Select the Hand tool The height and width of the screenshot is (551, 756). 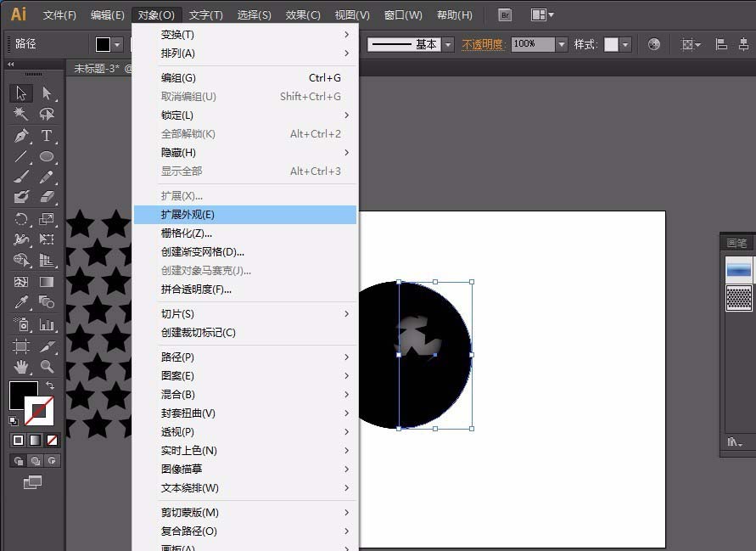coord(21,367)
